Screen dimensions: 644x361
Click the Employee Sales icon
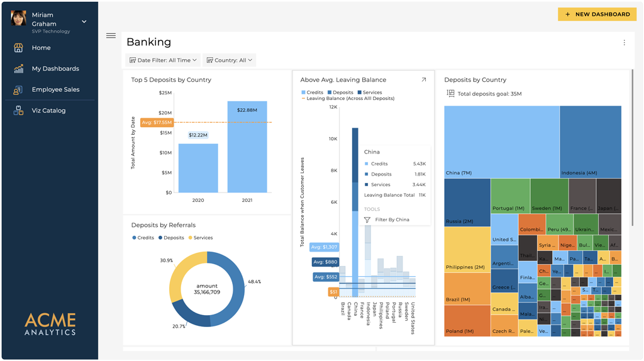coord(18,90)
